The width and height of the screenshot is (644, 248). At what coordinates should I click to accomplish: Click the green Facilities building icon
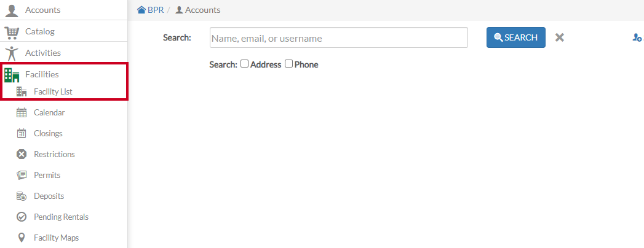[x=12, y=75]
